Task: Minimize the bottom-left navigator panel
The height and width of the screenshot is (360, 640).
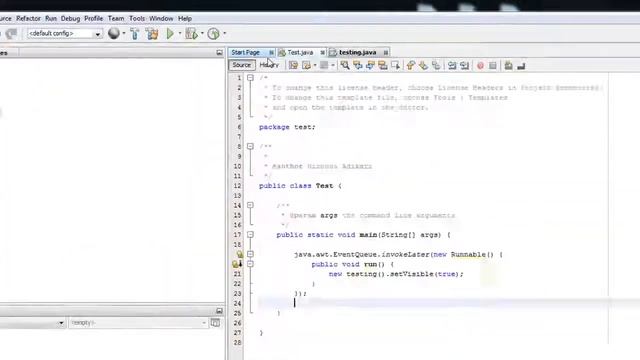Action: 219,311
